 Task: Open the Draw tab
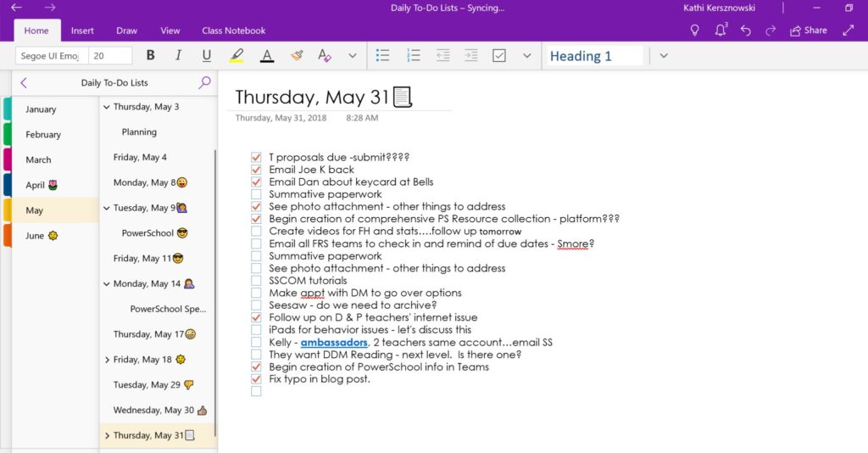coord(127,31)
